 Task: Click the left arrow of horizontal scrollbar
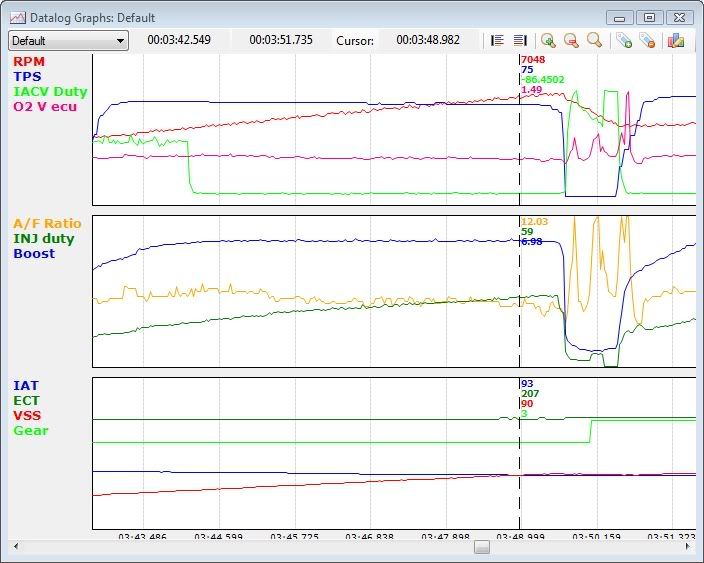pos(16,546)
